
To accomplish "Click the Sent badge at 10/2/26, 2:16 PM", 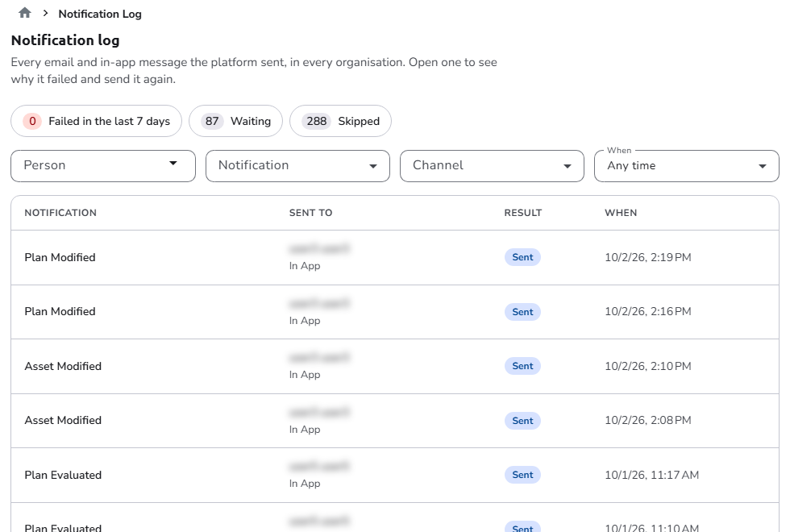I will tap(522, 312).
